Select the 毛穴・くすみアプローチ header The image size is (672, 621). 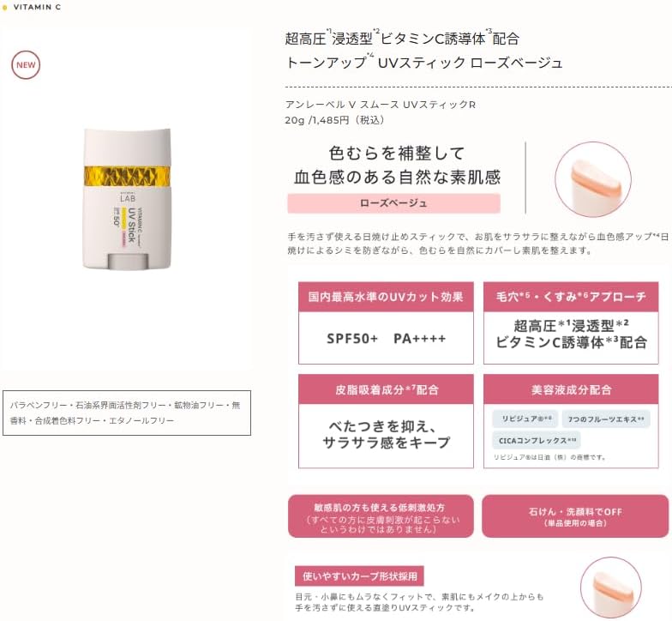click(x=571, y=297)
